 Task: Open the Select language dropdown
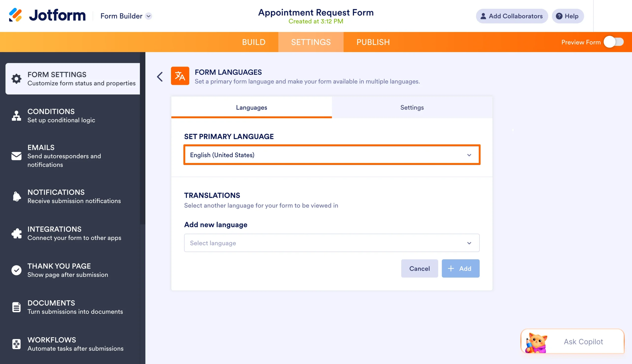(x=332, y=243)
